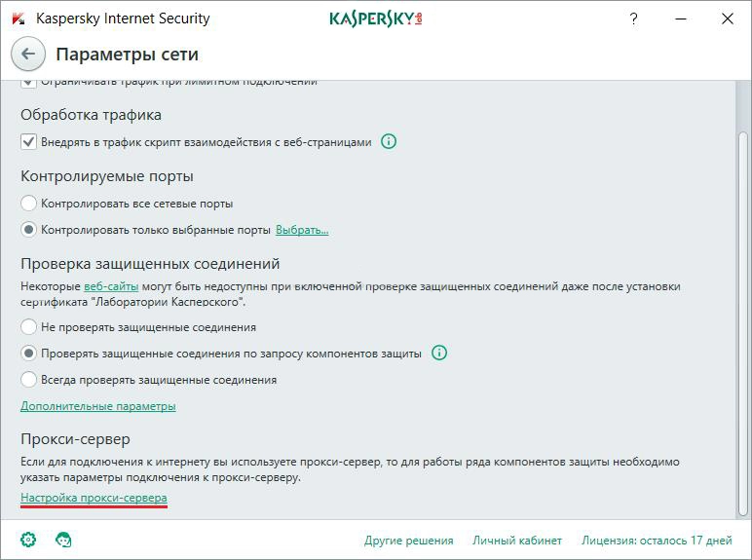752x560 pixels.
Task: Uncheck Внедрять в трафик скрипт checkbox
Action: [28, 142]
